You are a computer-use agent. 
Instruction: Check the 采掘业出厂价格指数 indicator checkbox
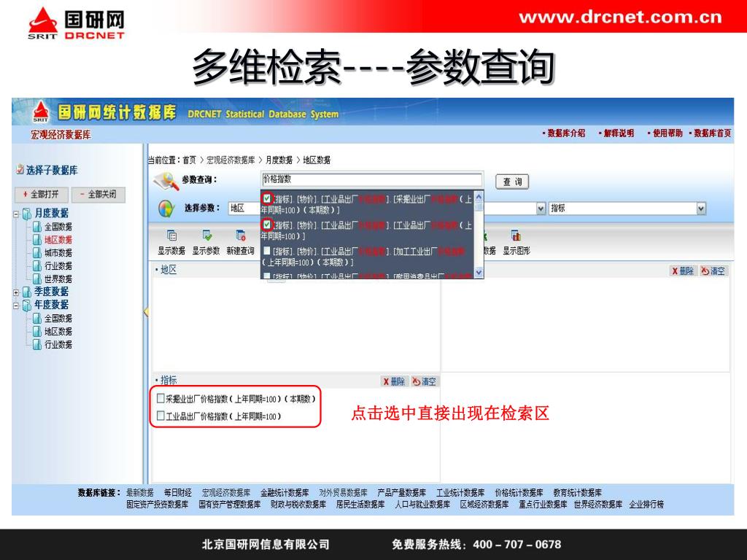(160, 398)
